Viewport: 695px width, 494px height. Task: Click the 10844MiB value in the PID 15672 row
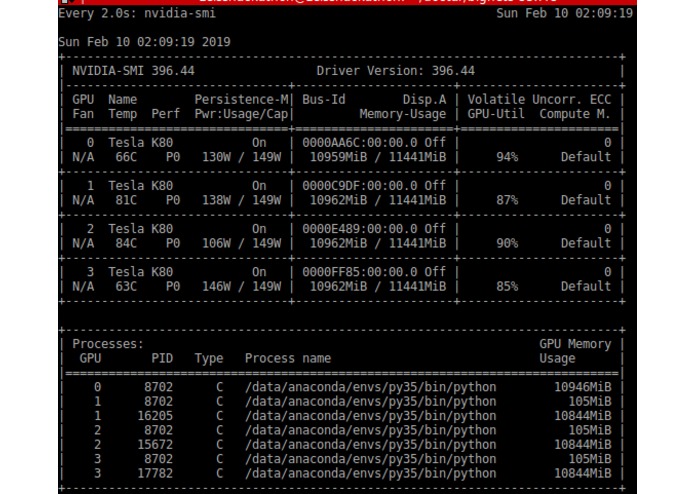582,445
